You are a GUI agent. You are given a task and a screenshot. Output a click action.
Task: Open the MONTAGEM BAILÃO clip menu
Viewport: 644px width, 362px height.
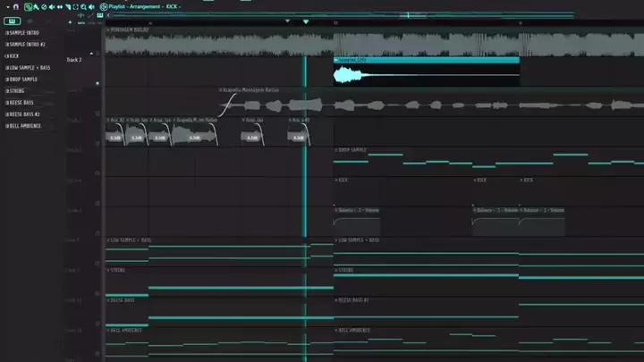point(108,30)
